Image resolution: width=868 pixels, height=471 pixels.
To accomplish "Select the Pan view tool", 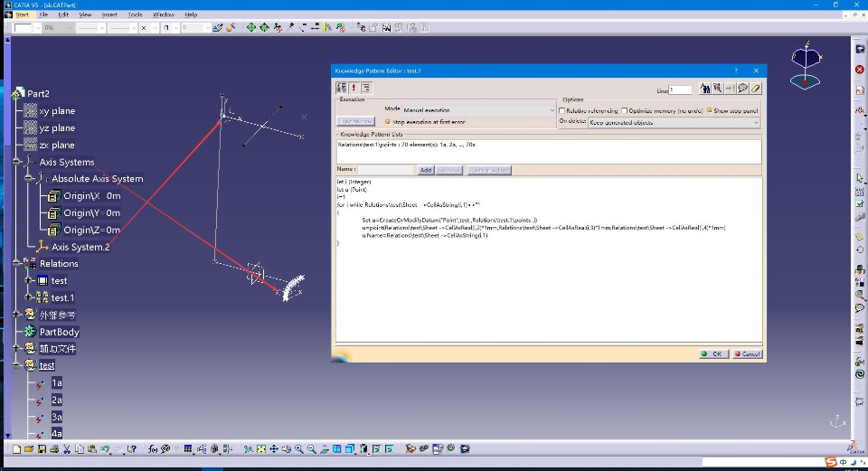I will (x=274, y=449).
